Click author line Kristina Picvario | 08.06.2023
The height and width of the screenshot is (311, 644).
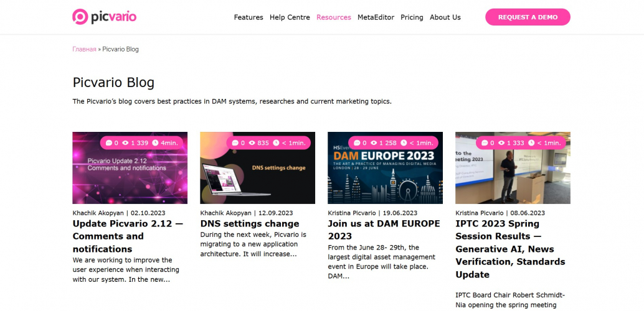click(x=500, y=213)
